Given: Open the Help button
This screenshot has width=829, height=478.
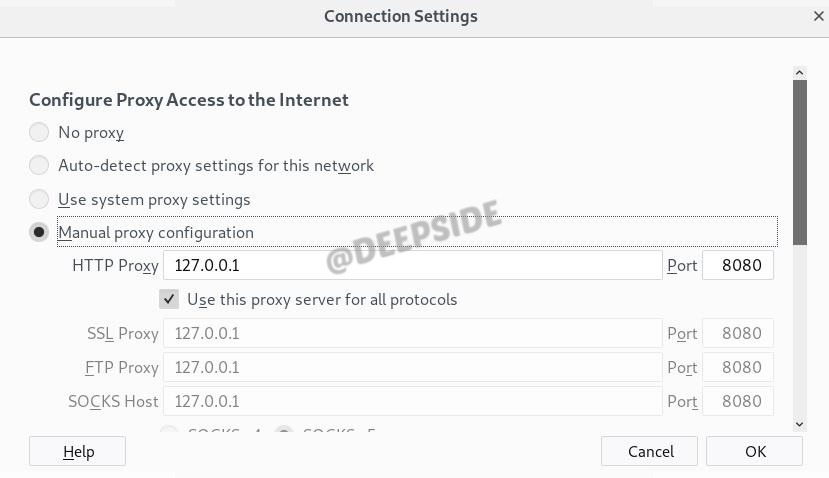Looking at the screenshot, I should pos(78,451).
